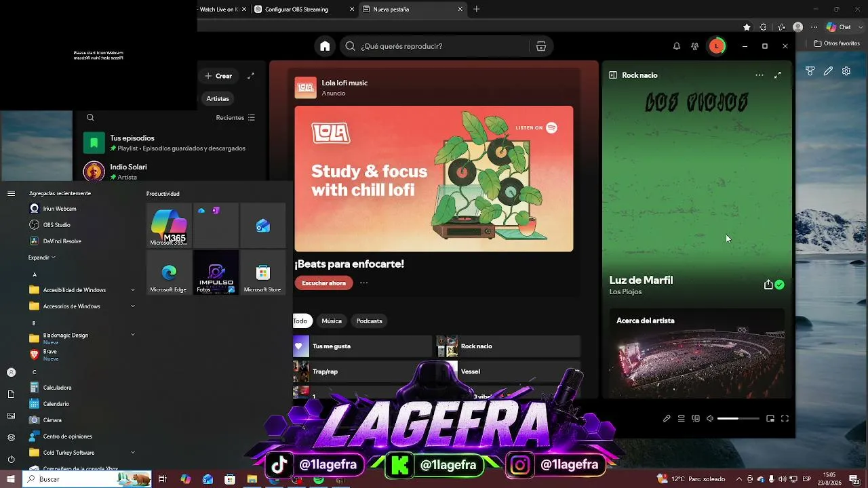Viewport: 868px width, 488px height.
Task: Open Microsoft Edge tile
Action: click(169, 272)
